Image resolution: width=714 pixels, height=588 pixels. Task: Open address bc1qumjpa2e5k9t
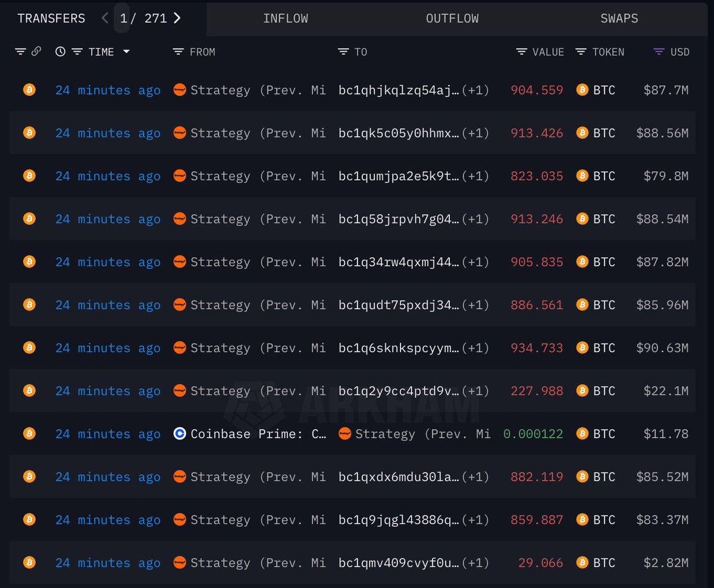point(399,177)
